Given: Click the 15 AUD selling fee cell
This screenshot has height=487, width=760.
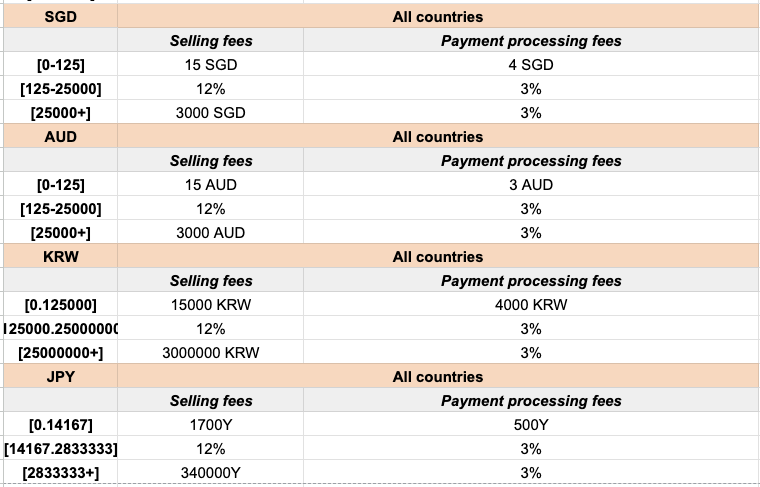Looking at the screenshot, I should [x=210, y=185].
